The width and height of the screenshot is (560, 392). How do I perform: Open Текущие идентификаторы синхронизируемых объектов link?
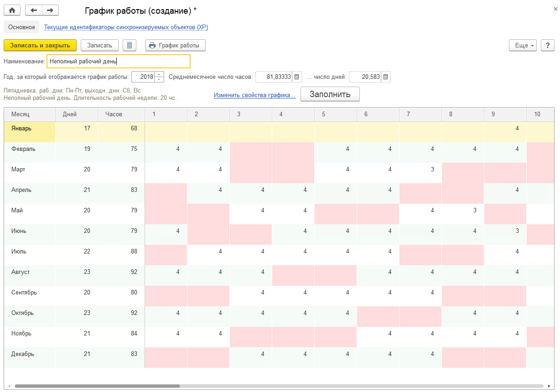point(126,27)
